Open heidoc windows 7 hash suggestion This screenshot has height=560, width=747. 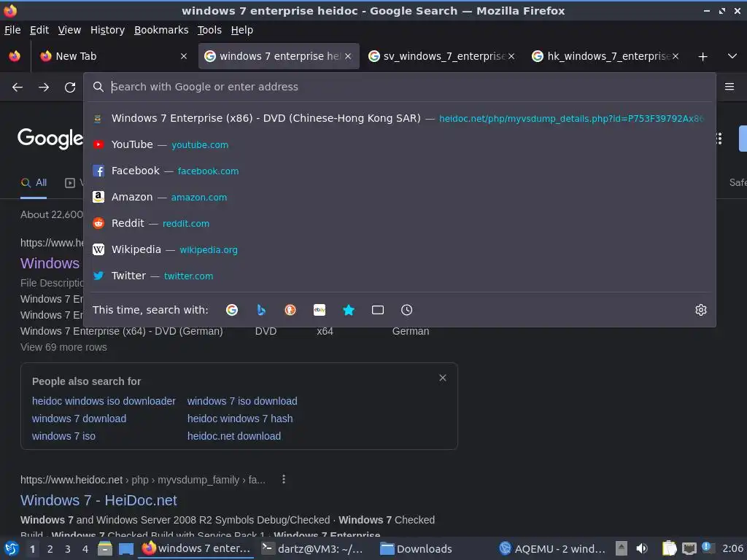coord(239,419)
